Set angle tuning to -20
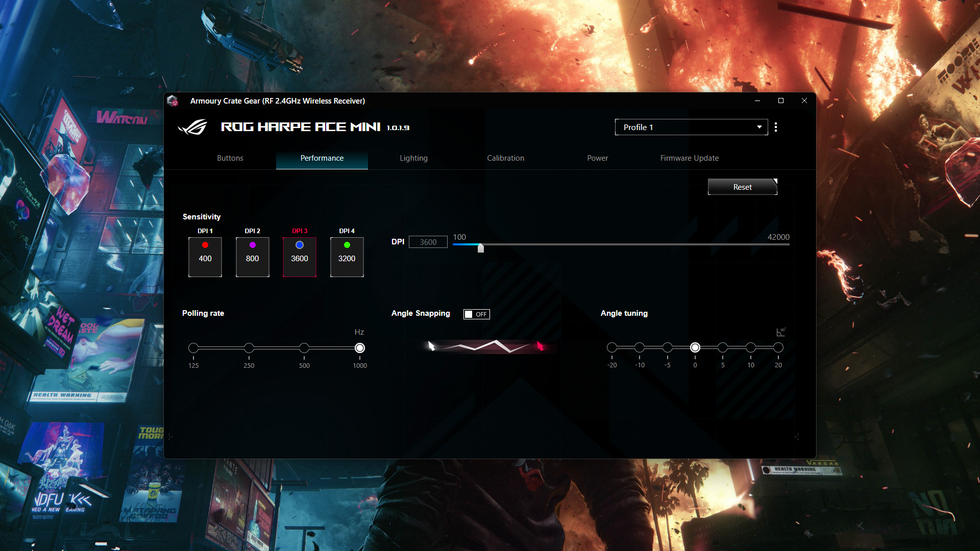 pyautogui.click(x=612, y=347)
